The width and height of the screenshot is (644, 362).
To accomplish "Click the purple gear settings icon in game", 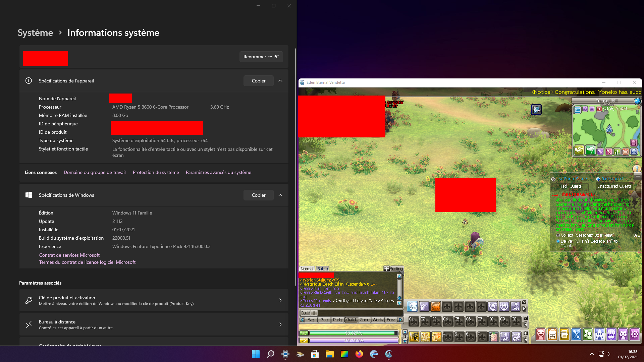I will point(635,334).
